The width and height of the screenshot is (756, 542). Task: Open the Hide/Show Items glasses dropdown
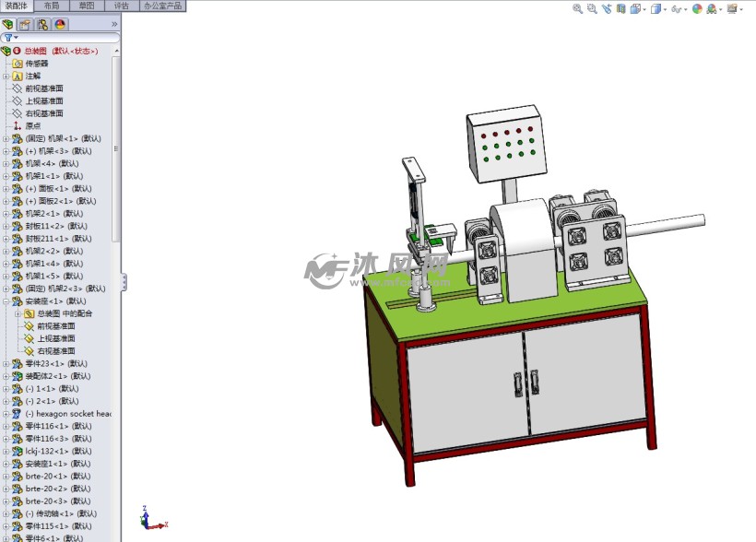678,8
